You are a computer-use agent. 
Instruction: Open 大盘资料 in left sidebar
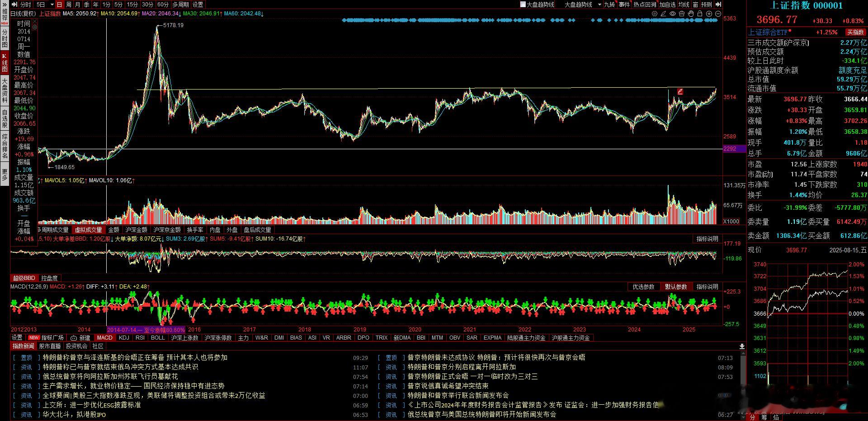point(5,90)
